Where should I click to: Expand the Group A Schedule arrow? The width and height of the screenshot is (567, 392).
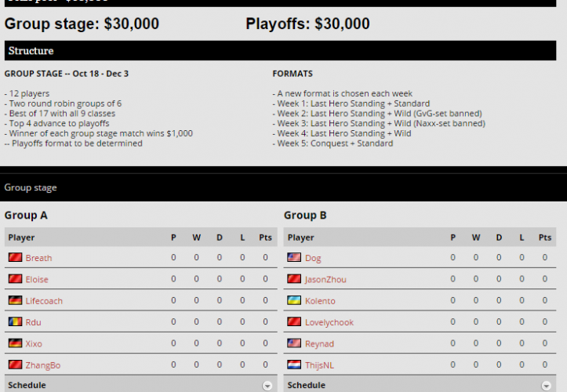click(x=267, y=386)
